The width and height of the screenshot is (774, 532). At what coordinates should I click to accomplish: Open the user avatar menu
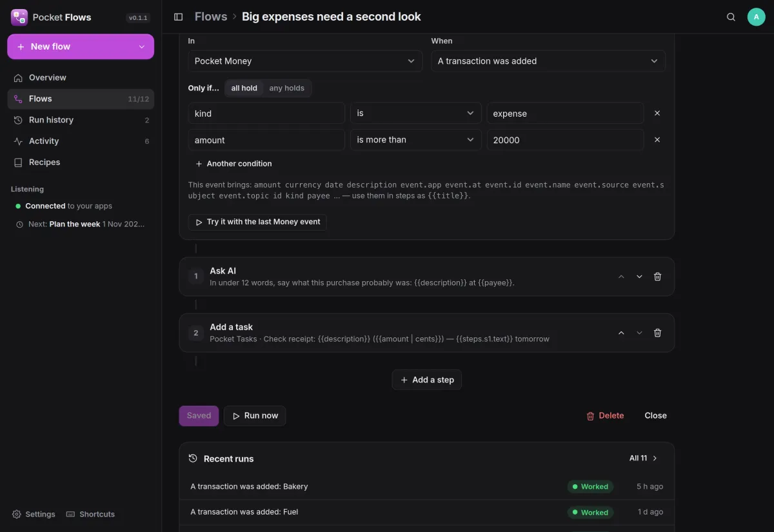click(756, 17)
